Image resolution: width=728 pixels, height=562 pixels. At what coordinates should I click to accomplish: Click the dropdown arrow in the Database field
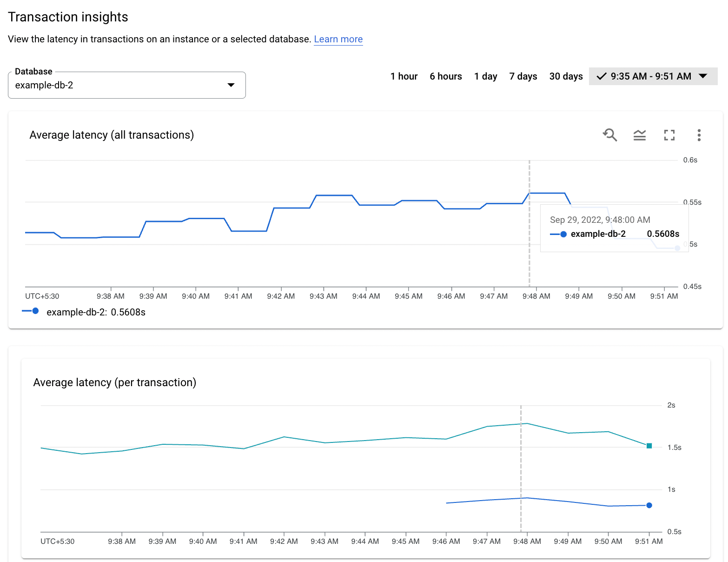tap(231, 85)
